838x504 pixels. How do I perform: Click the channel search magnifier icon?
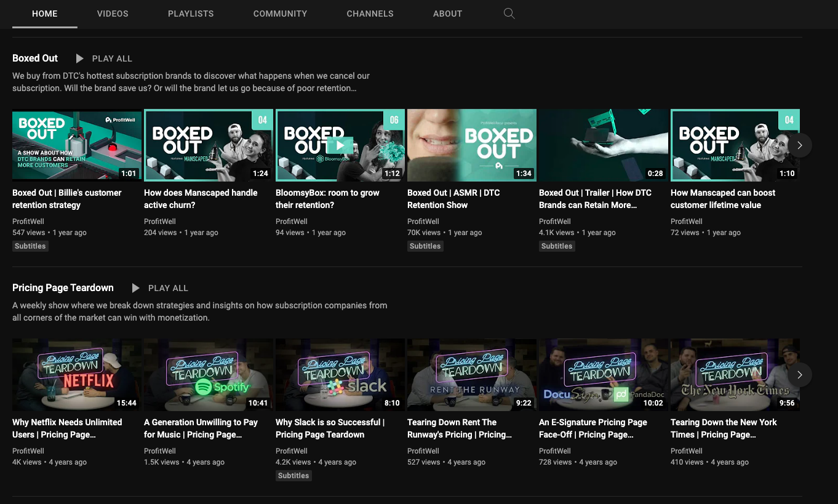[x=509, y=14]
